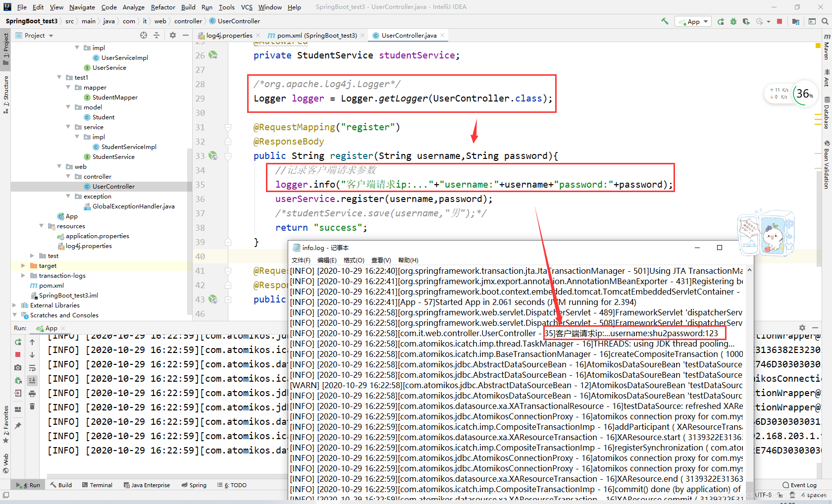Viewport: 832px width, 504px height.
Task: Open the Spring tool window
Action: point(194,485)
